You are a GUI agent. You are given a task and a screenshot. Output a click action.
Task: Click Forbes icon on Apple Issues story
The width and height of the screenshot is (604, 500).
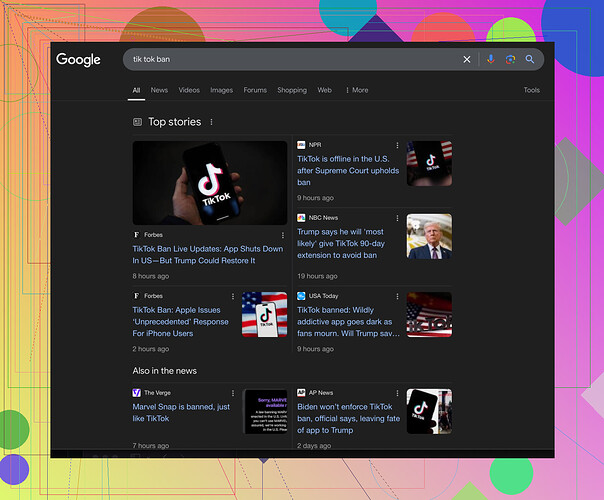(136, 296)
